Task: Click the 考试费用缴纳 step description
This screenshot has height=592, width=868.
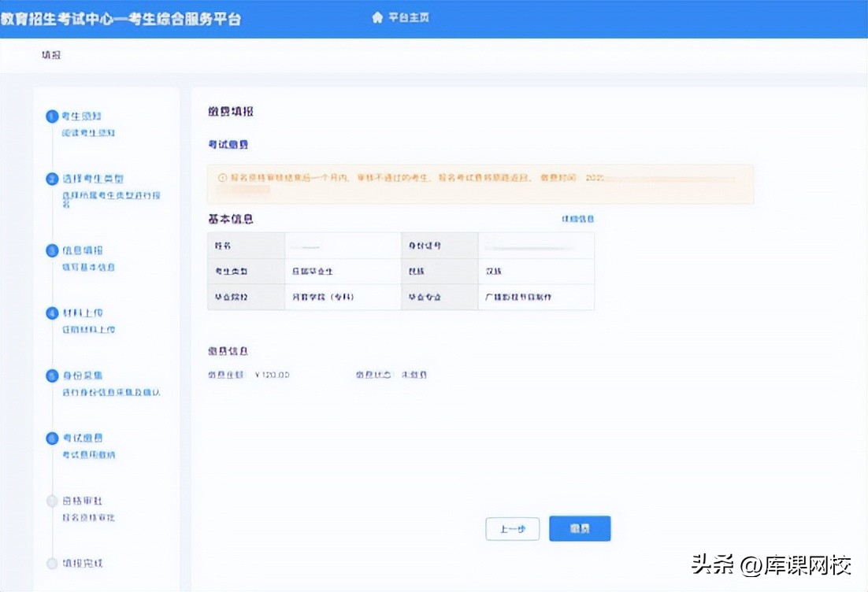Action: (x=88, y=455)
